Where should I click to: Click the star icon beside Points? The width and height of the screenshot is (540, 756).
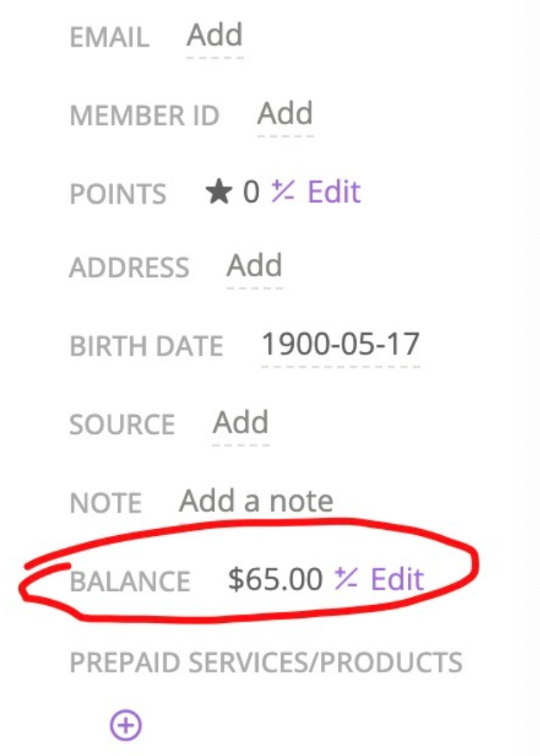(219, 192)
